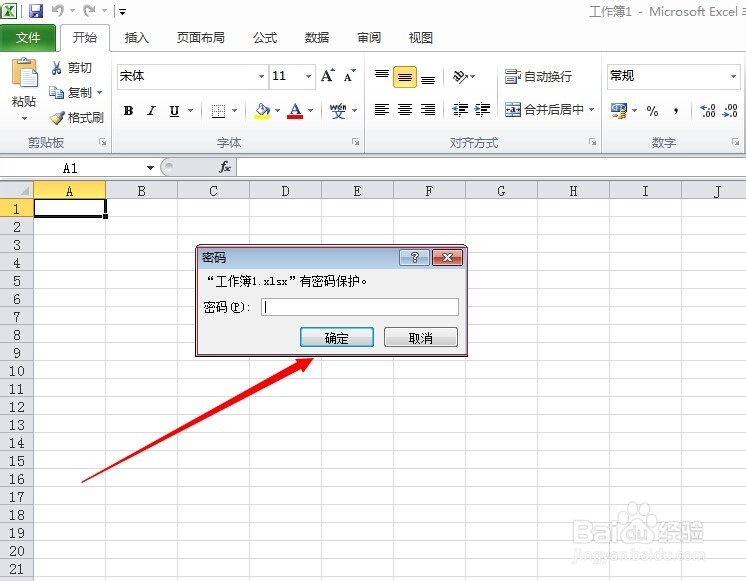Click the accounting number format icon
This screenshot has height=581, width=746.
(x=619, y=111)
